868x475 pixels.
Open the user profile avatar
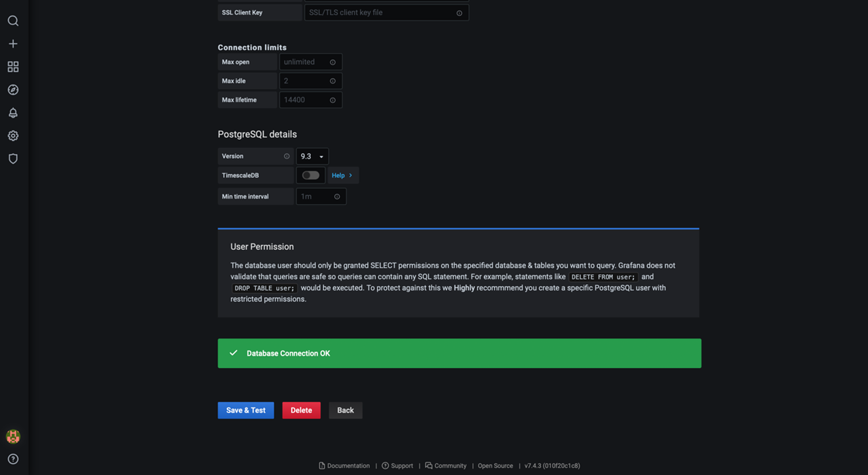[13, 436]
